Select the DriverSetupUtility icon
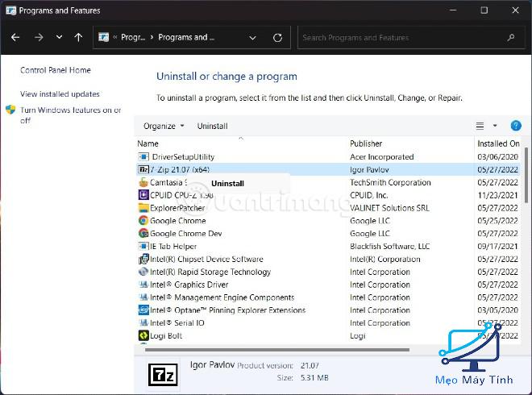Screen dimensions: 532x395 click(143, 156)
